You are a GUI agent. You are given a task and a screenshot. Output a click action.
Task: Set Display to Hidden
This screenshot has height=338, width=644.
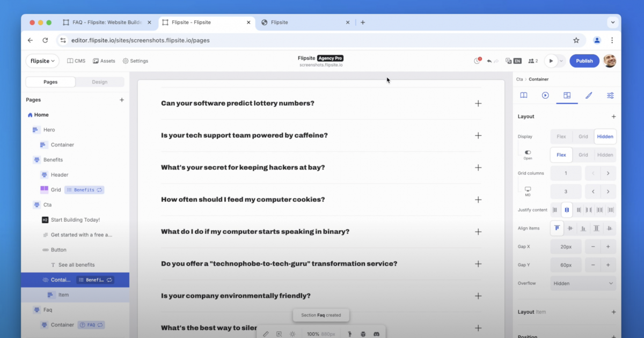(605, 136)
